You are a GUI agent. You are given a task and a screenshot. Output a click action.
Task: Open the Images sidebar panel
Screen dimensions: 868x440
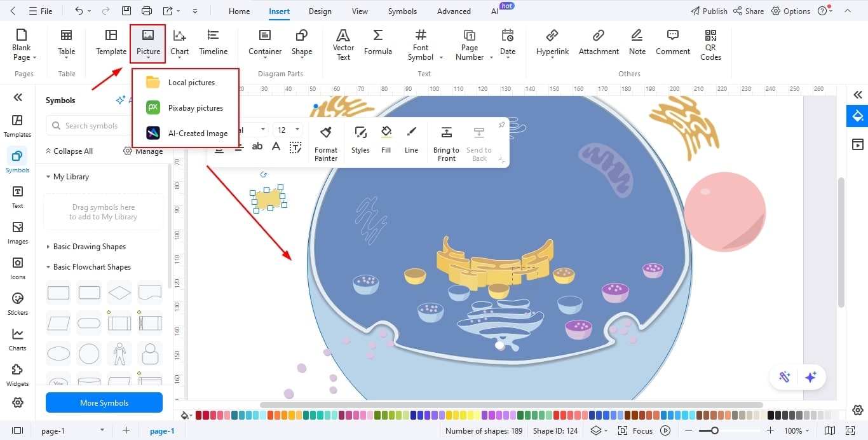[x=18, y=233]
